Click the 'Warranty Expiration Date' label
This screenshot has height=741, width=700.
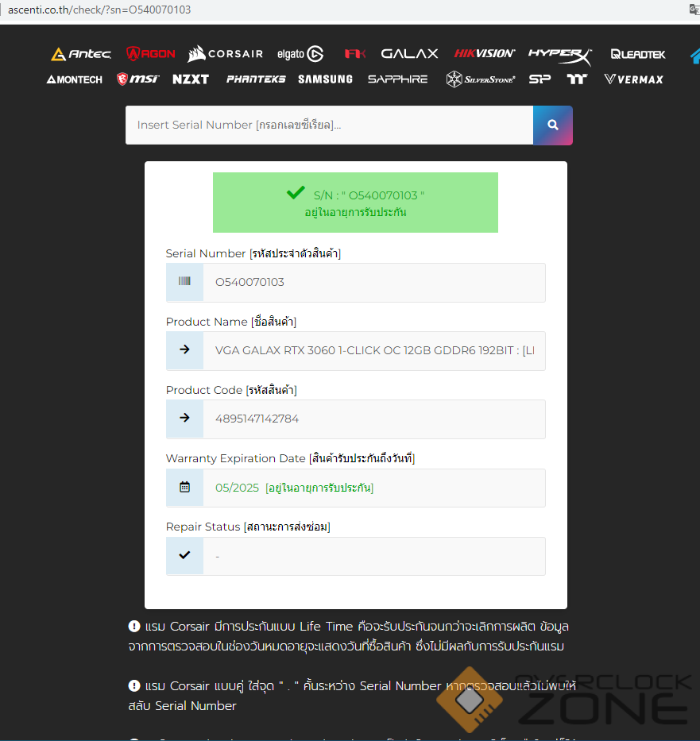click(x=291, y=458)
